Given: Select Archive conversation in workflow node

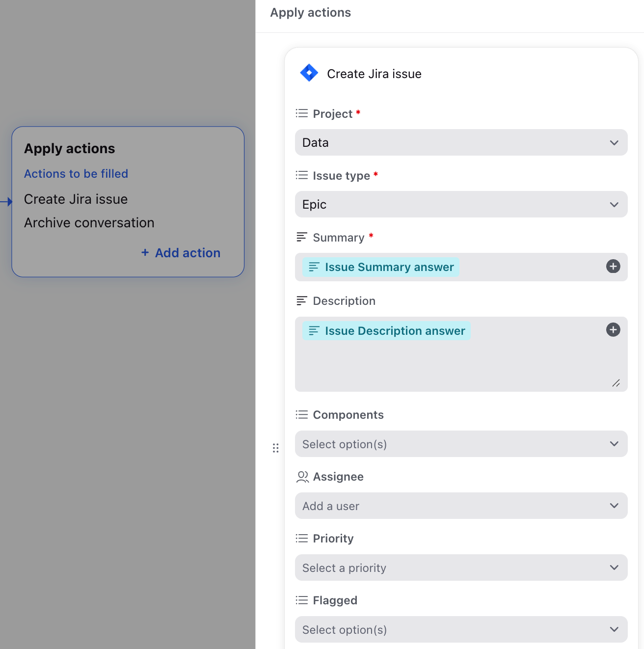Looking at the screenshot, I should [x=89, y=223].
